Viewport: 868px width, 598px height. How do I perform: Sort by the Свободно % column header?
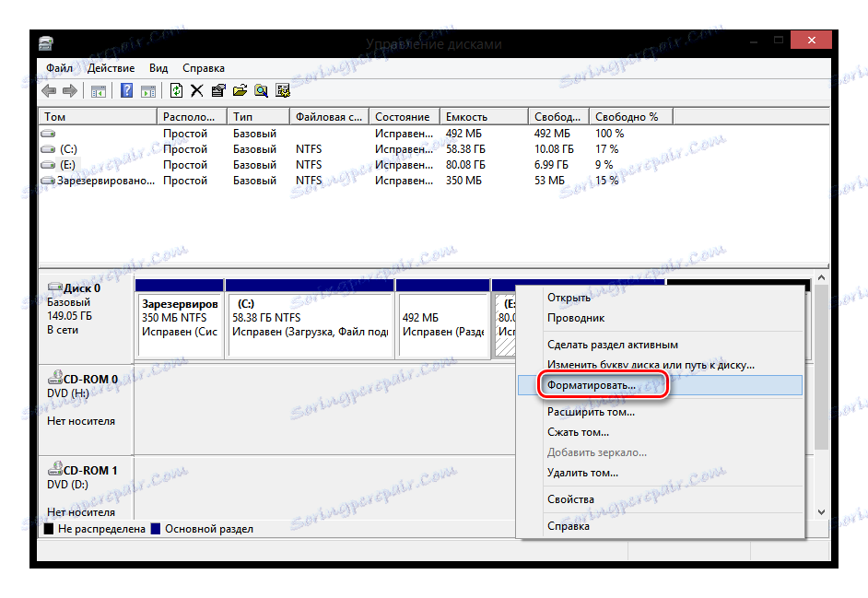point(631,117)
